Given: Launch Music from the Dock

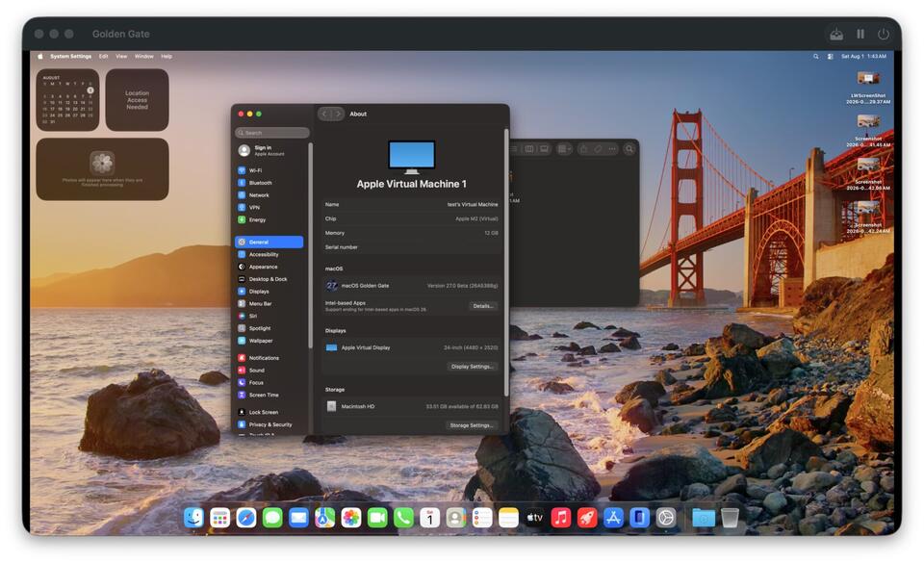Looking at the screenshot, I should 560,518.
